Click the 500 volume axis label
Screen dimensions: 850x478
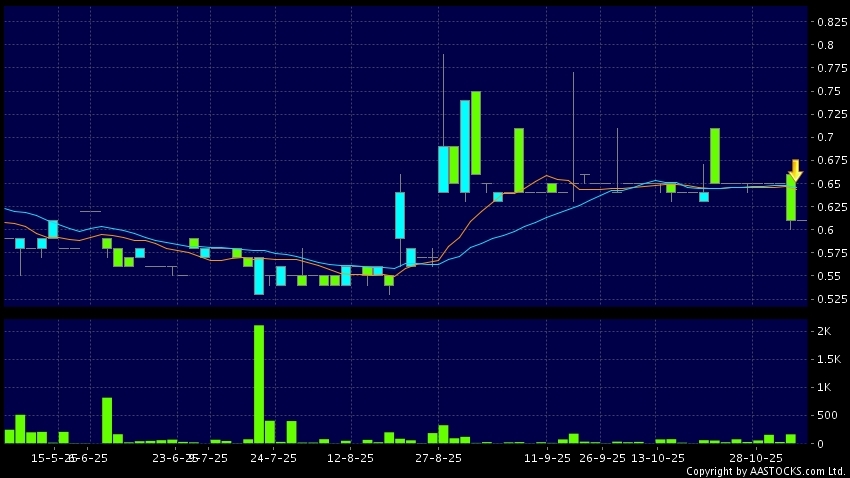click(x=829, y=415)
